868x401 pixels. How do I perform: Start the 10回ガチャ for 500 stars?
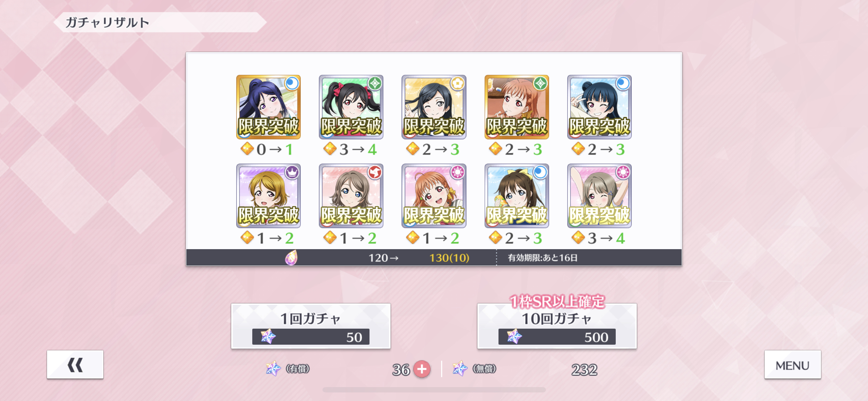557,326
